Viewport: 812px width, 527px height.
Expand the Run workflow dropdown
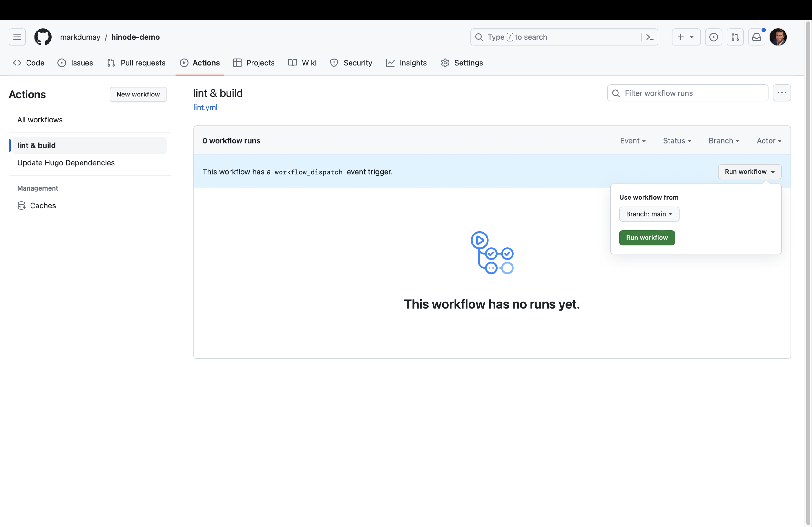point(749,172)
